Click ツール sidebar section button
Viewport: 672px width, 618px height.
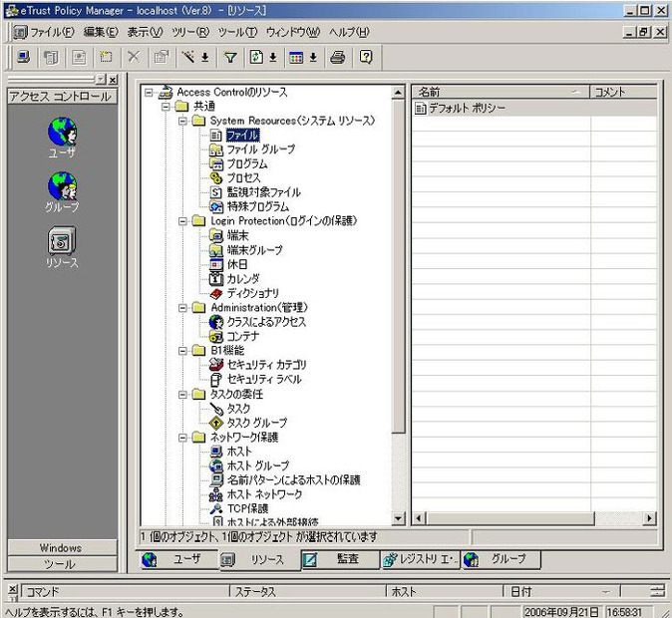coord(62,564)
